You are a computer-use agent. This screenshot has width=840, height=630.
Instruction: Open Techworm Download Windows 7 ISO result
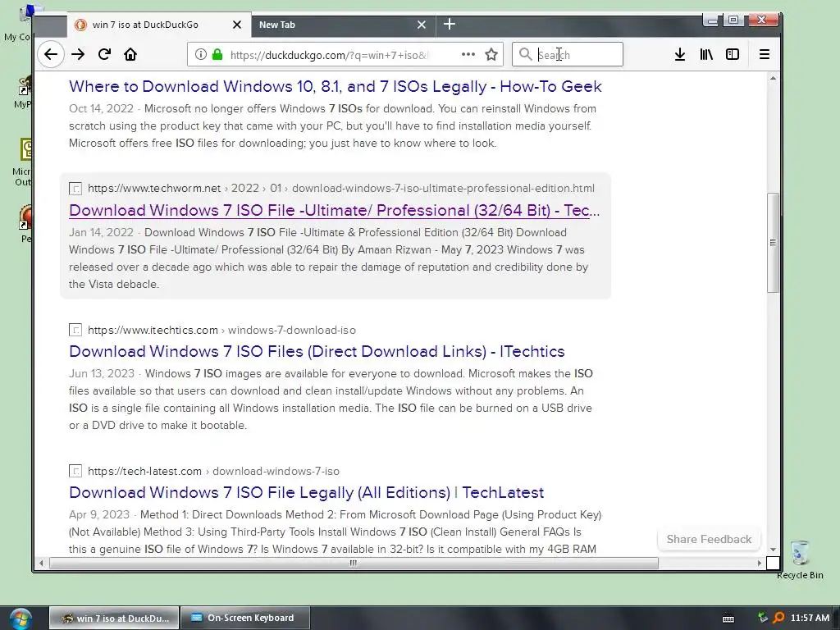(x=335, y=210)
